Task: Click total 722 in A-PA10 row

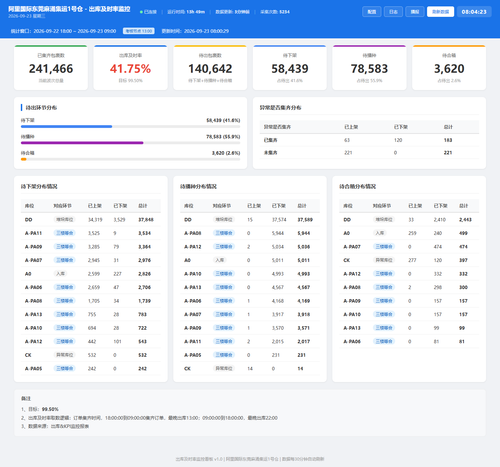Action: coord(142,328)
